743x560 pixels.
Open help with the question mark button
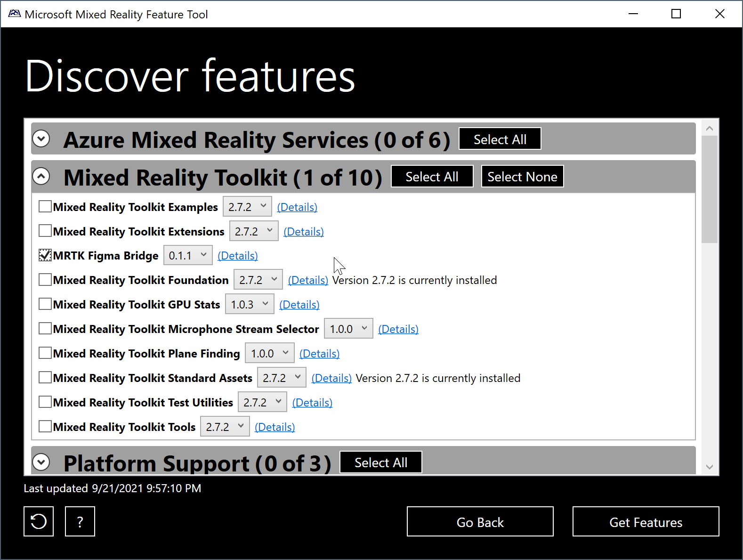click(80, 521)
